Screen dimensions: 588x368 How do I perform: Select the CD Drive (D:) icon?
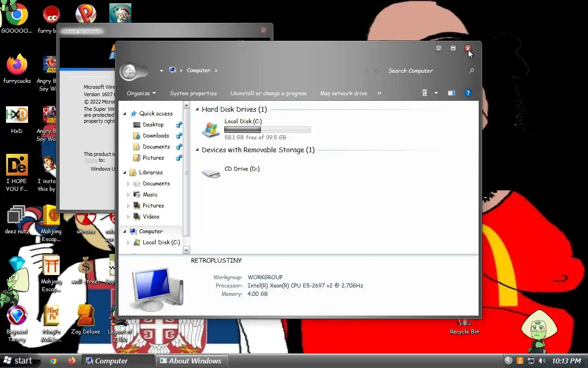[x=211, y=173]
